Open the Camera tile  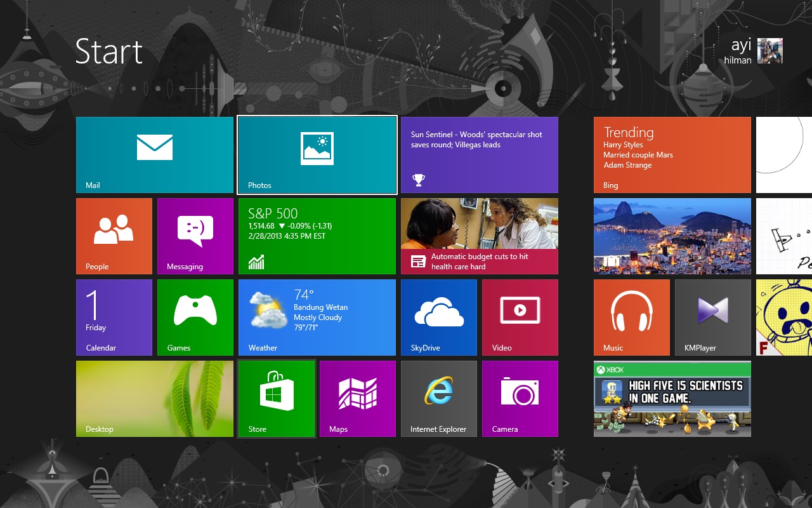pos(520,399)
